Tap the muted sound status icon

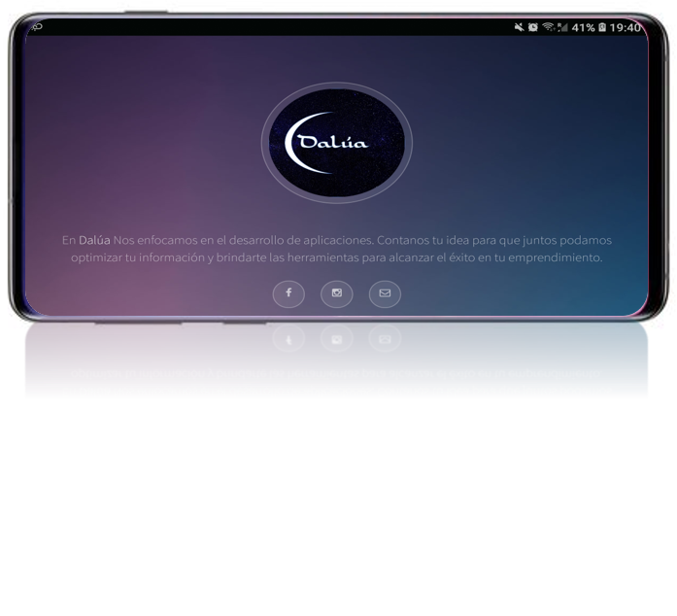[520, 27]
